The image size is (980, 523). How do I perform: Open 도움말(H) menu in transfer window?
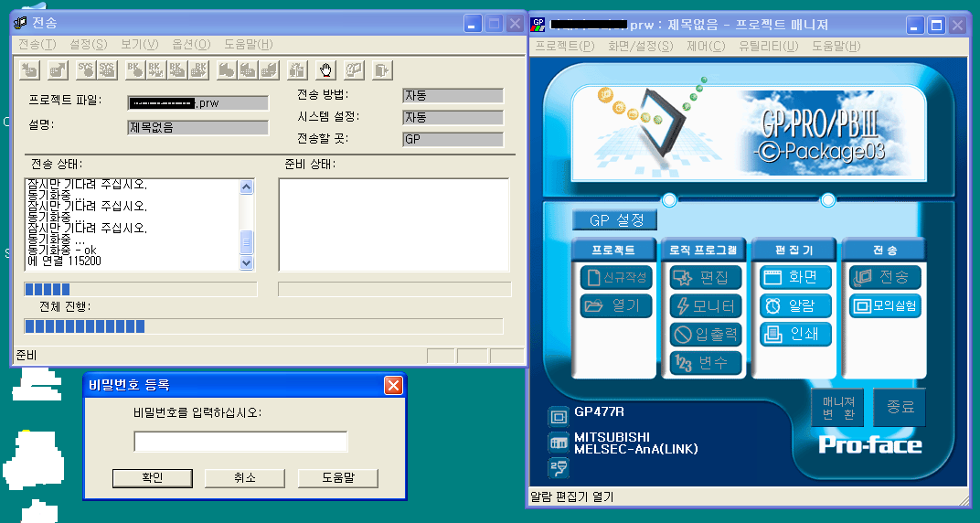point(249,45)
